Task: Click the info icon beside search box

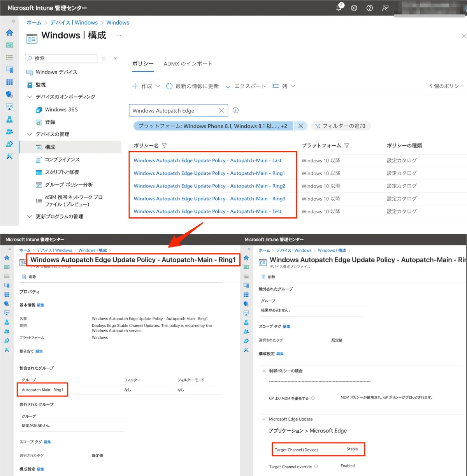Action: point(235,110)
